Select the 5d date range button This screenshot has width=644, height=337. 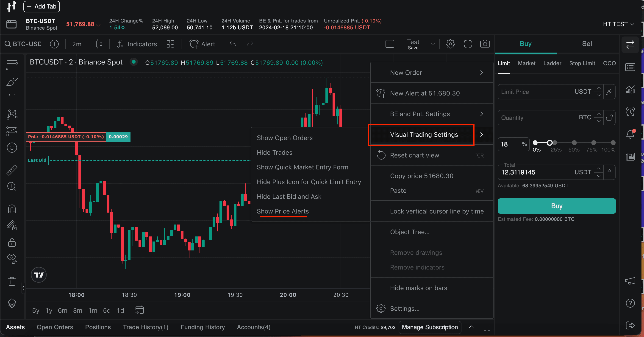pyautogui.click(x=107, y=310)
